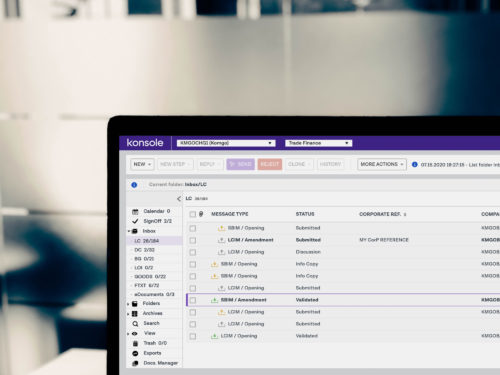The image size is (500, 375).
Task: Open the FTXT folder in Inbox
Action: coord(147,285)
